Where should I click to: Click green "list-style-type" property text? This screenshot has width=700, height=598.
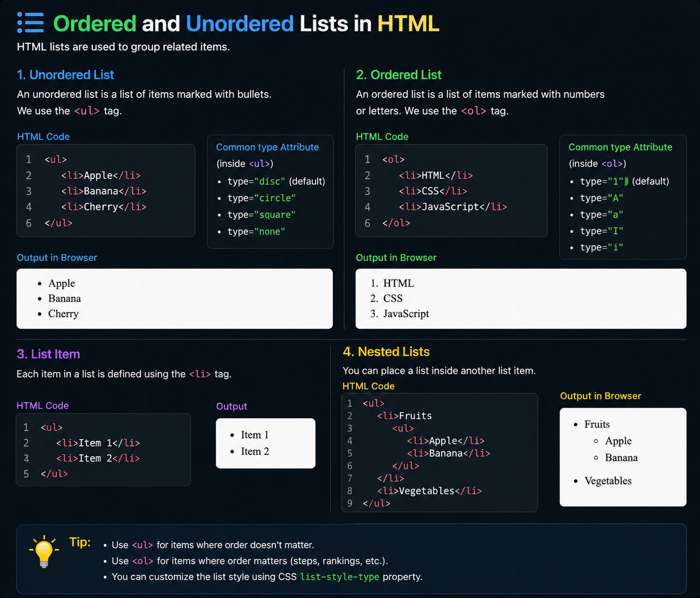click(x=339, y=577)
